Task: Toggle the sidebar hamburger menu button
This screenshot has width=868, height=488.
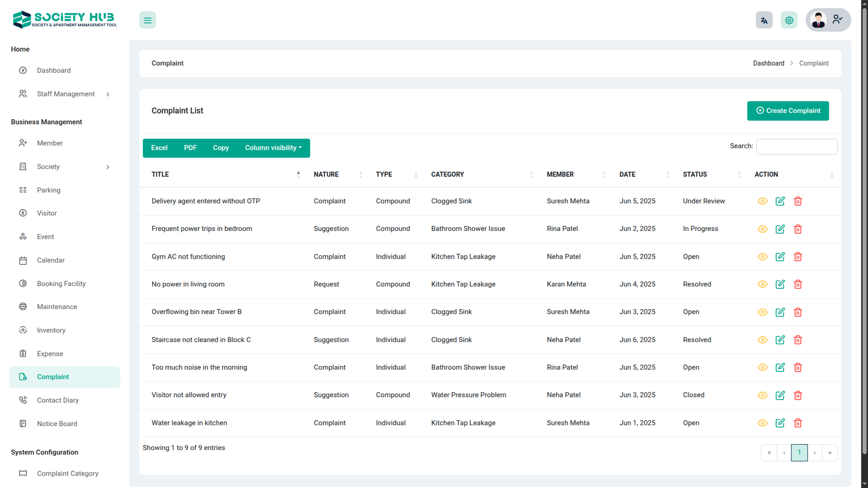Action: pos(148,20)
